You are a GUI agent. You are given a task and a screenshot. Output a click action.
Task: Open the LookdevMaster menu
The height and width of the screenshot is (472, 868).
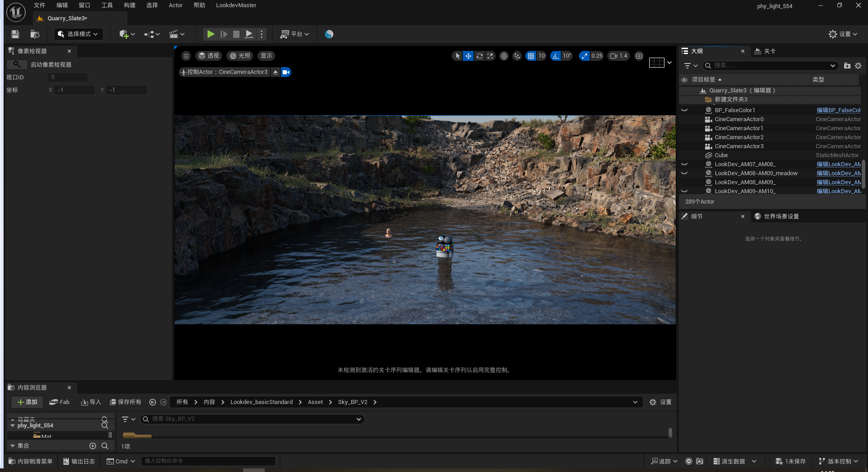coord(236,5)
